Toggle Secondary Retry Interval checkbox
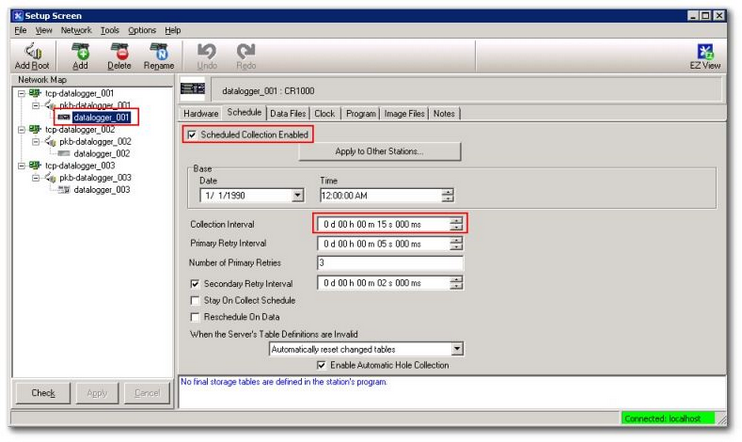Viewport: 742px width, 442px height. coord(195,284)
